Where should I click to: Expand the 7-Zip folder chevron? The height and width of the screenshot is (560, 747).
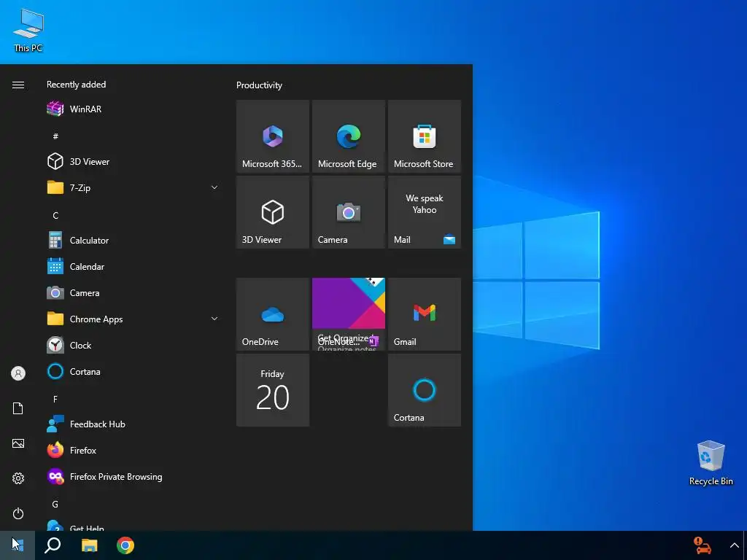pos(214,187)
